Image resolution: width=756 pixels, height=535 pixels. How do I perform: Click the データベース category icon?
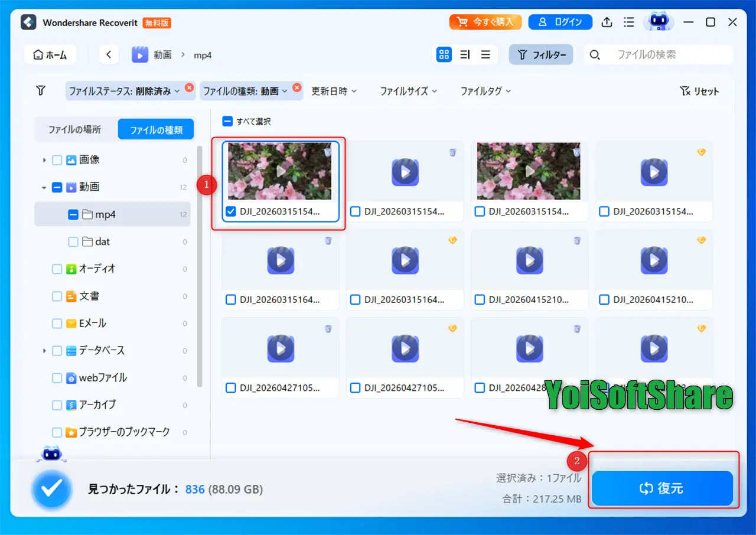[71, 350]
